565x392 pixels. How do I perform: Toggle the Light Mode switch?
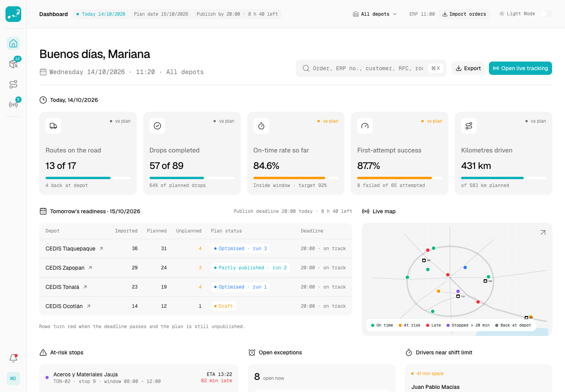point(546,14)
